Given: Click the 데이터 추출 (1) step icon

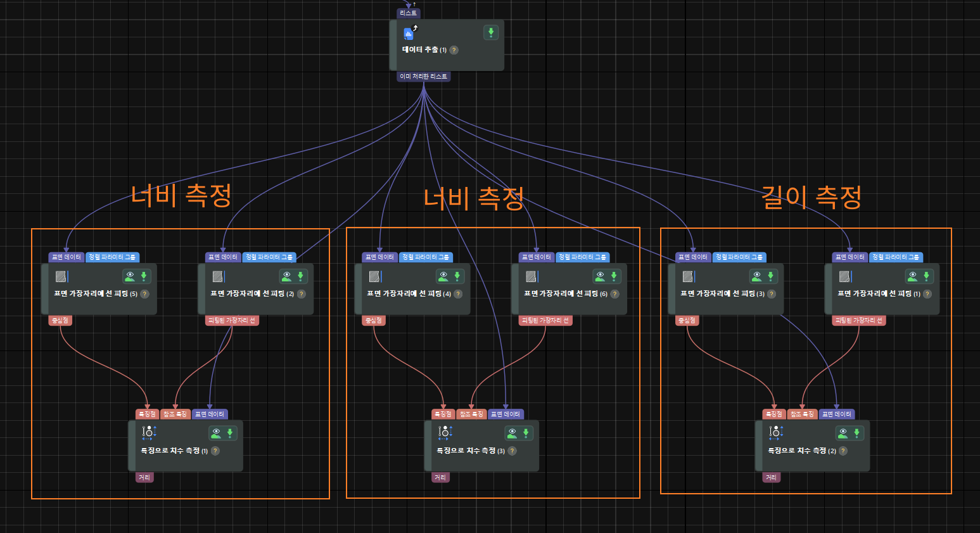Looking at the screenshot, I should [410, 32].
